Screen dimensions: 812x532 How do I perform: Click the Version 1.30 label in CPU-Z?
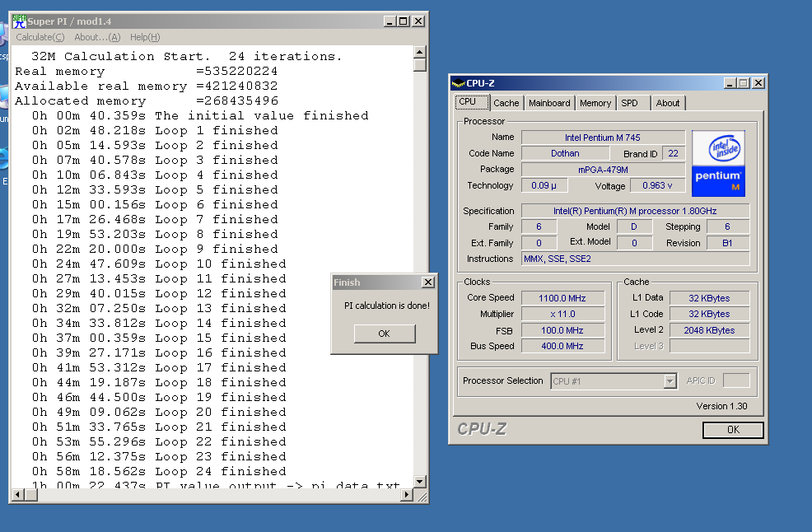point(721,406)
